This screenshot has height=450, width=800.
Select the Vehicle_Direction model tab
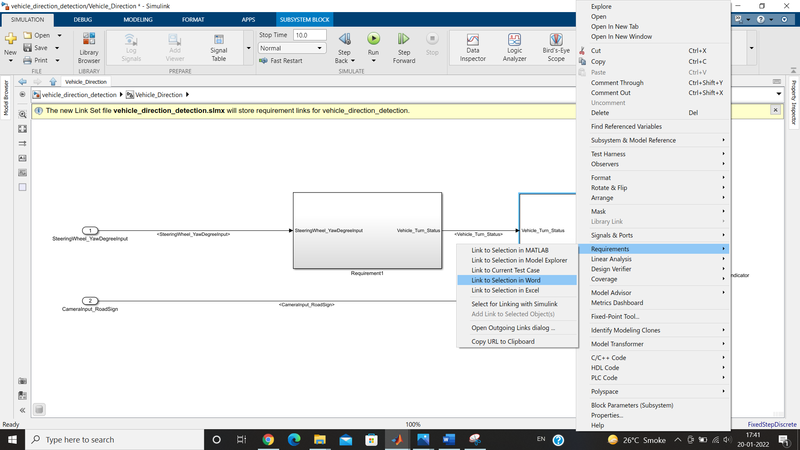coord(86,82)
